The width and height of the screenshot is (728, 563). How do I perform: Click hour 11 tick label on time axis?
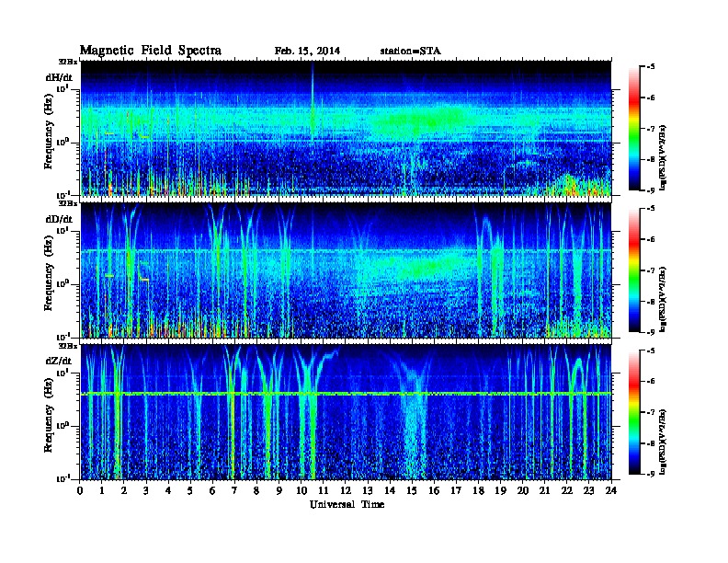pyautogui.click(x=324, y=490)
